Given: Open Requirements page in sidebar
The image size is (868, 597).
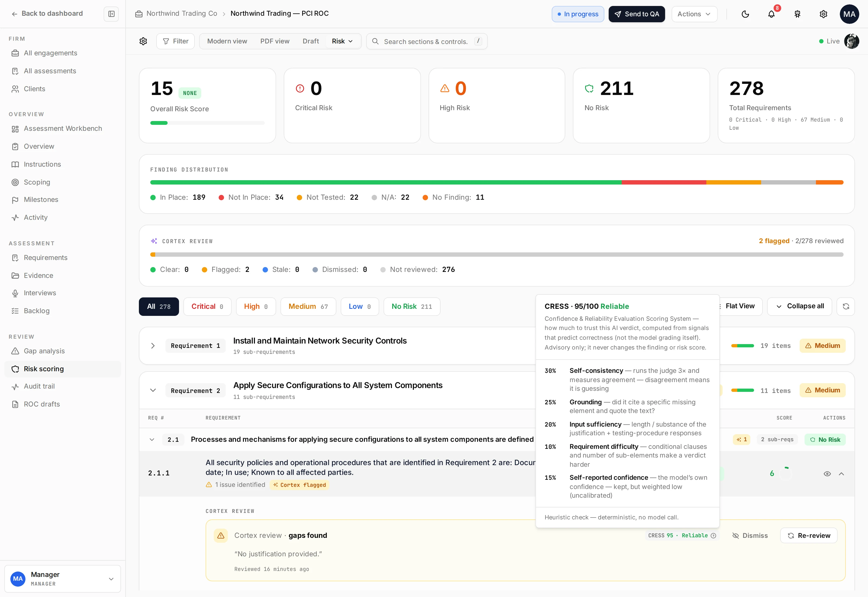Looking at the screenshot, I should 63,258.
